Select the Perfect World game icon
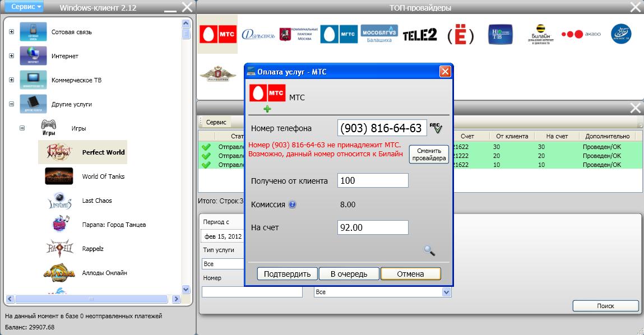The width and height of the screenshot is (644, 335). click(59, 152)
